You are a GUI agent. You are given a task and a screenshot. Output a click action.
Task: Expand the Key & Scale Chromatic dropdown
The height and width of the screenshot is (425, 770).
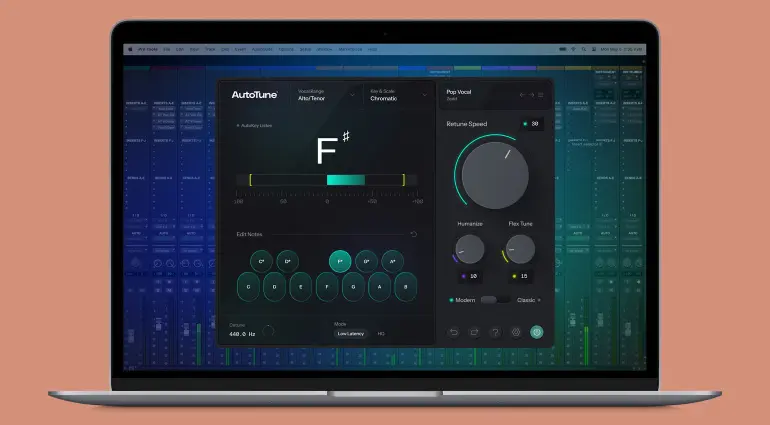[396, 95]
